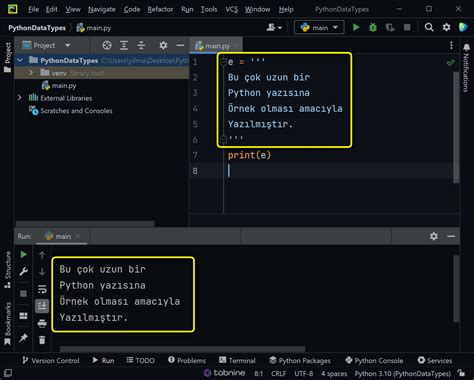Screen dimensions: 474x380
Task: Change CRLF line separator in status bar
Action: click(278, 374)
